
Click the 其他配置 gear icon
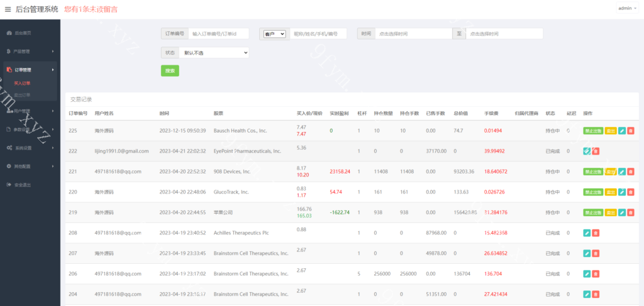[x=9, y=166]
